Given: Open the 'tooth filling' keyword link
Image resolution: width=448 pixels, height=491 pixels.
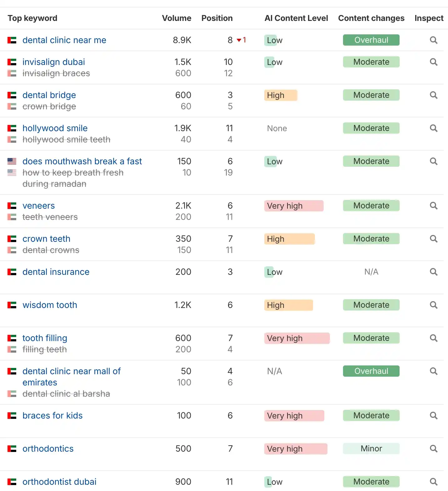Looking at the screenshot, I should pos(45,338).
